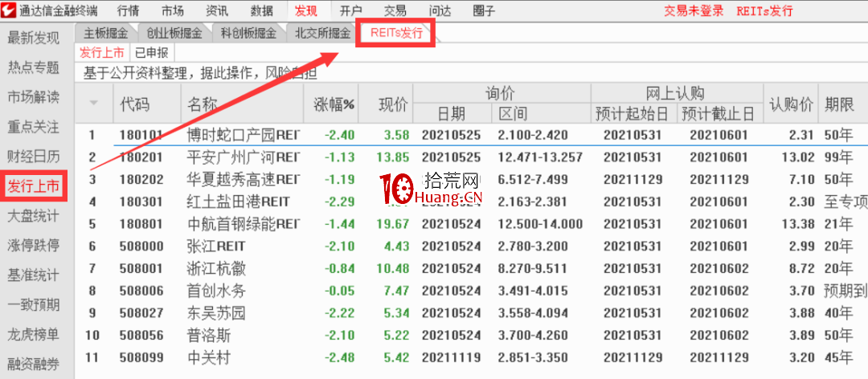
Task: Select the 首创水务 row name
Action: [x=216, y=291]
